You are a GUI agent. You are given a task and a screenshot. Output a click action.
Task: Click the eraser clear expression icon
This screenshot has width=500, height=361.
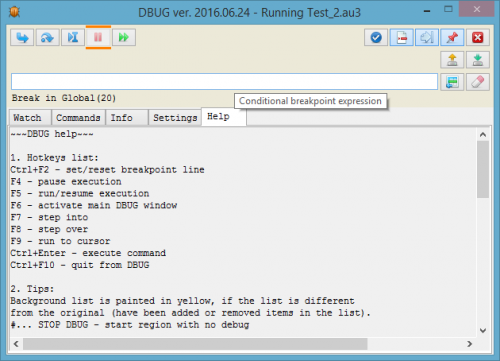tap(478, 82)
